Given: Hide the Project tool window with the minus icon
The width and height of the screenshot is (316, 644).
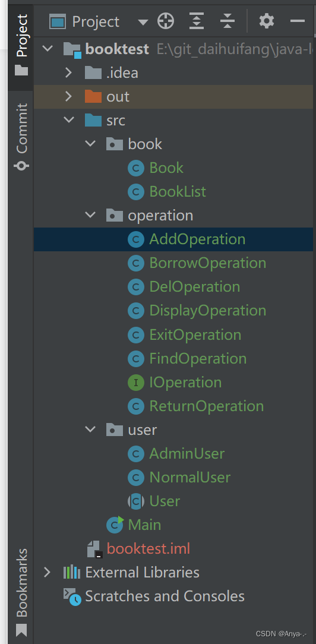Looking at the screenshot, I should 297,21.
